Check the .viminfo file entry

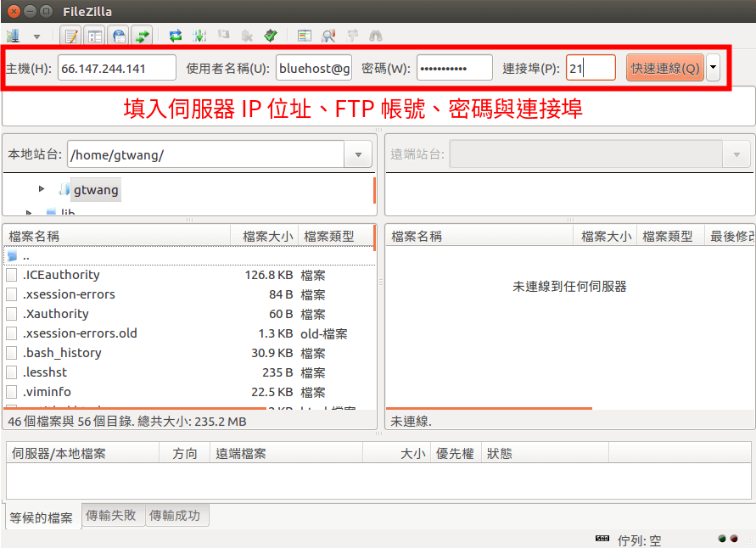(x=10, y=391)
